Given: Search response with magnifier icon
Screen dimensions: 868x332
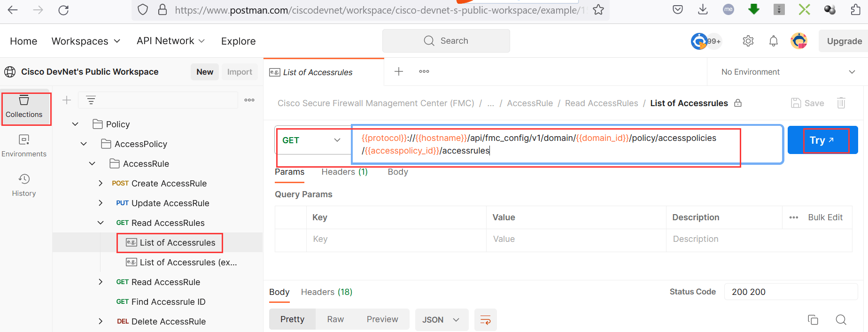Looking at the screenshot, I should pyautogui.click(x=841, y=320).
